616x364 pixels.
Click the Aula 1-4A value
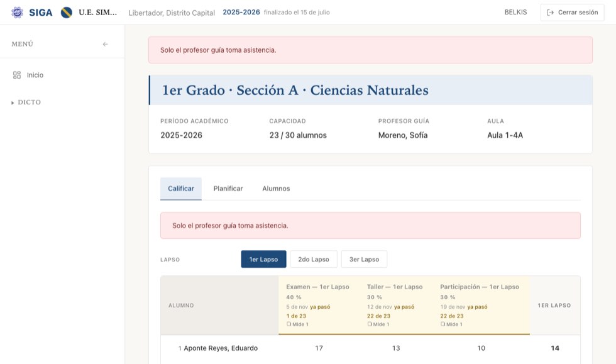pos(505,135)
